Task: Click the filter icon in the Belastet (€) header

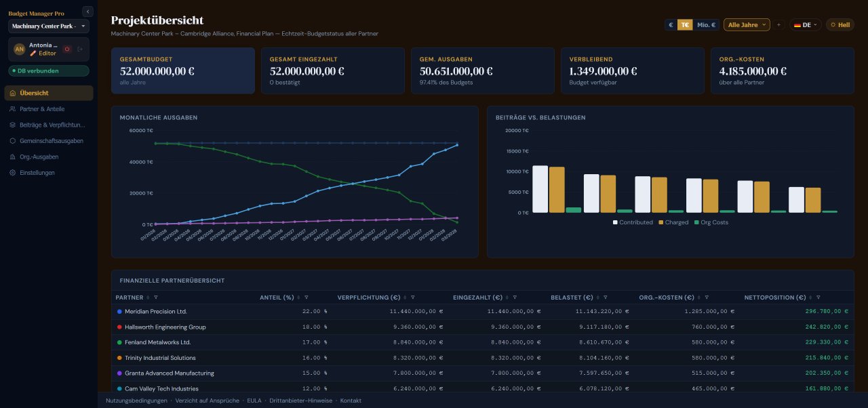Action: (606, 298)
